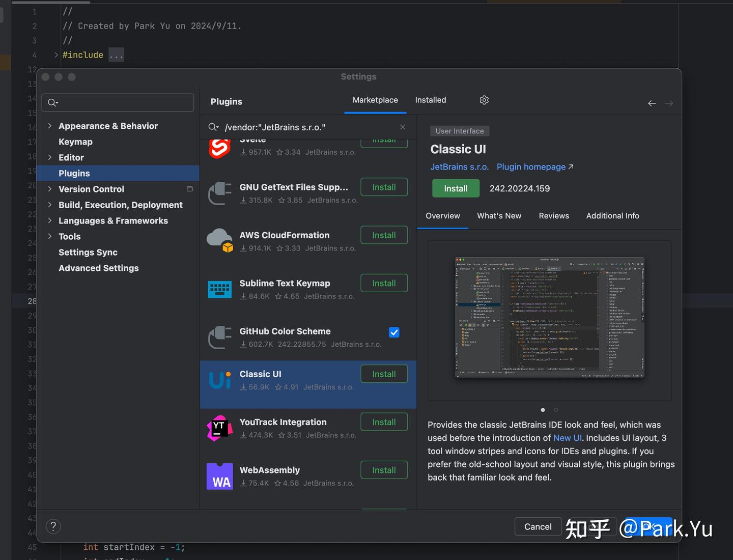Screen dimensions: 733x560
Task: Click the AWS CloudFormation plugin icon
Action: click(219, 240)
